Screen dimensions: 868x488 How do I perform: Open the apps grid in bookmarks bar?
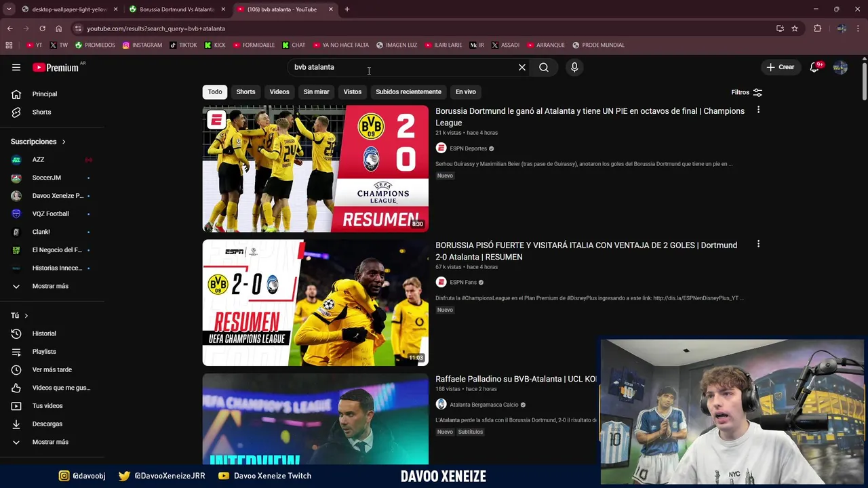[x=9, y=45]
